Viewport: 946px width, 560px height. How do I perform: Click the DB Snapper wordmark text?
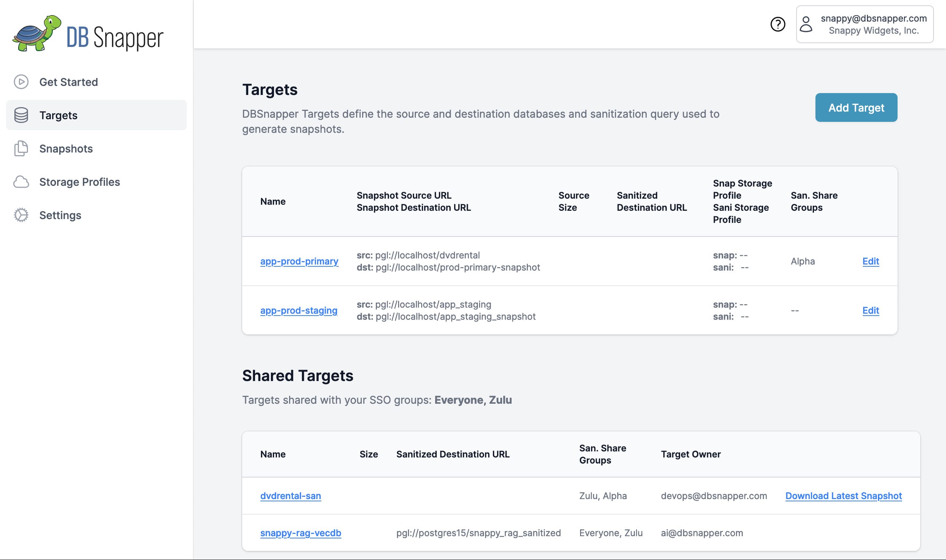tap(115, 38)
